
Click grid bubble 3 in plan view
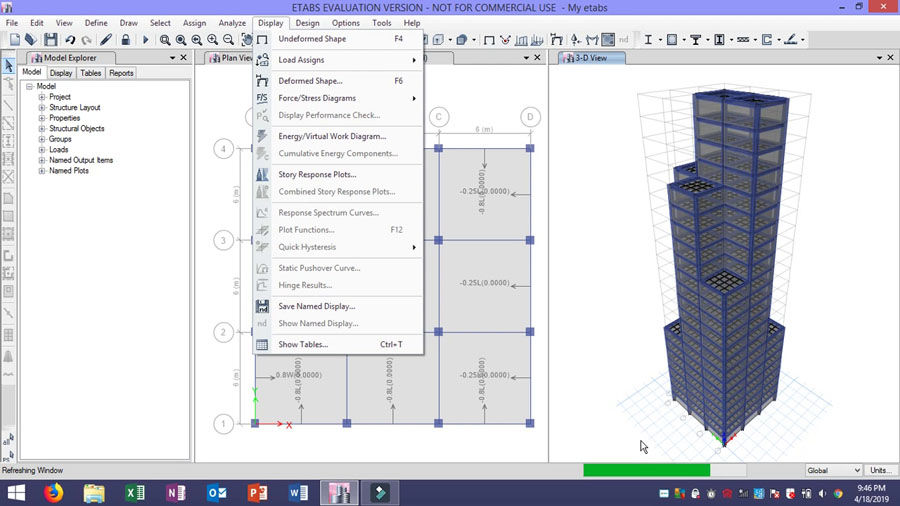pyautogui.click(x=223, y=240)
